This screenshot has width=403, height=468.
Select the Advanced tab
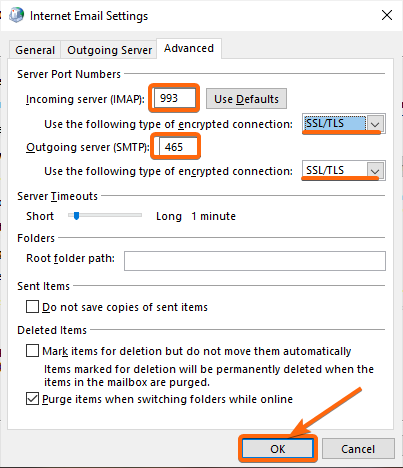pyautogui.click(x=189, y=48)
